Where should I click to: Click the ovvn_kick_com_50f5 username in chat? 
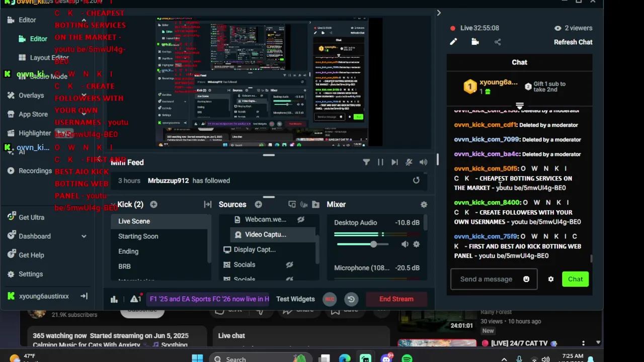click(487, 169)
